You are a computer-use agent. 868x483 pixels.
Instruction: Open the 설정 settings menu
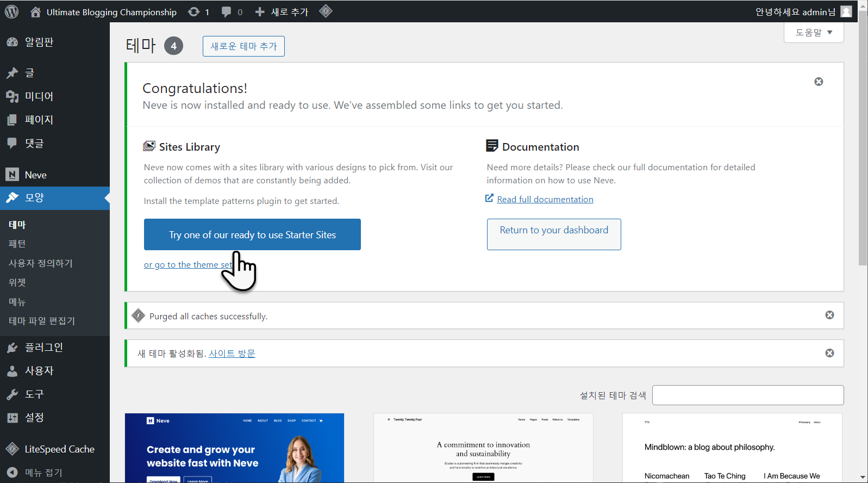tap(55, 417)
